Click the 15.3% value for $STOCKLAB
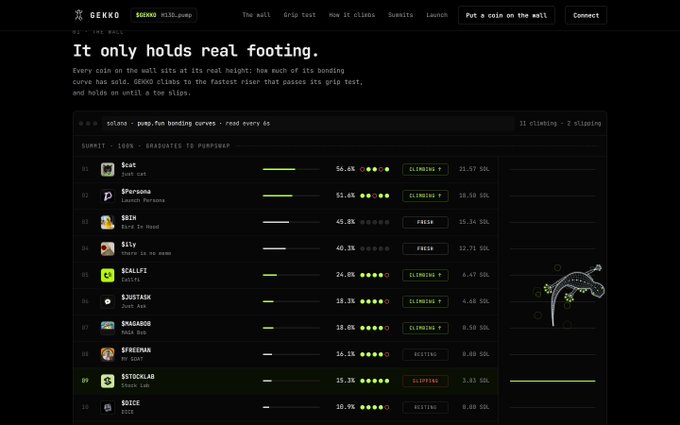This screenshot has width=680, height=425. pyautogui.click(x=345, y=381)
